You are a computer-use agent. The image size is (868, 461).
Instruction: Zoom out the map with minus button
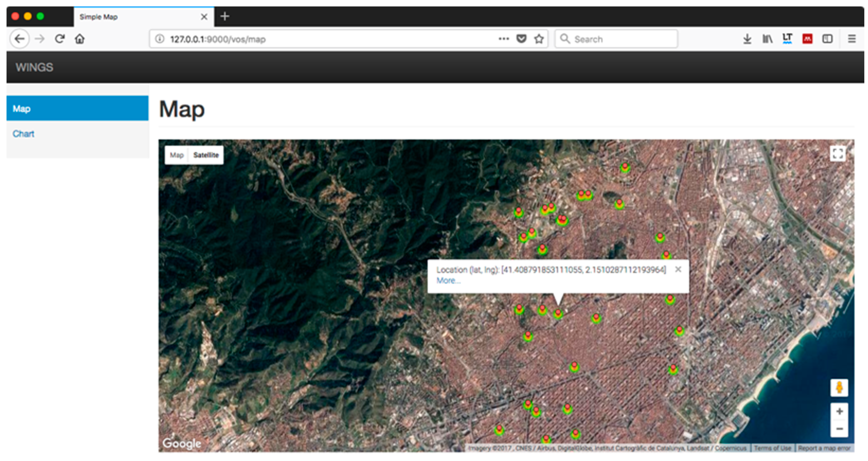[839, 429]
